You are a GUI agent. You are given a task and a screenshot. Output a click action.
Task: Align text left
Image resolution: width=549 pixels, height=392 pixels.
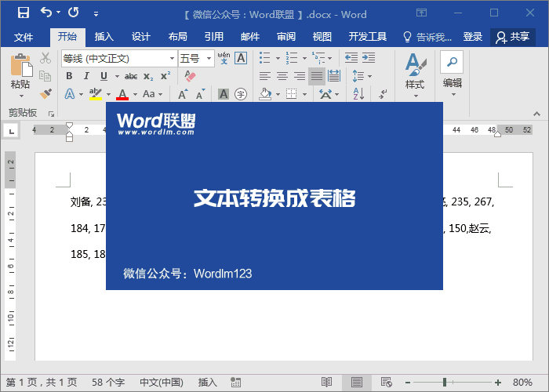click(265, 76)
